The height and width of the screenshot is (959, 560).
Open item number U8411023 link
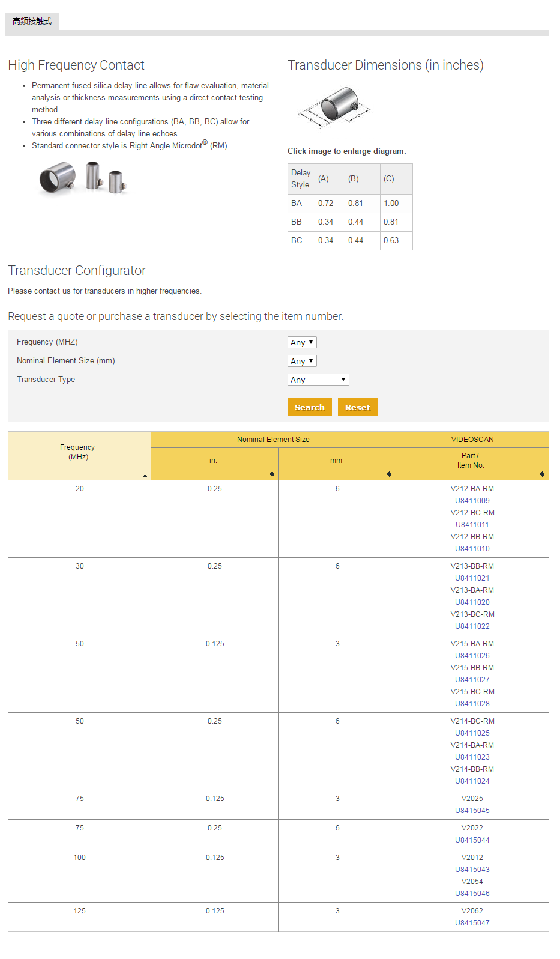pyautogui.click(x=472, y=757)
